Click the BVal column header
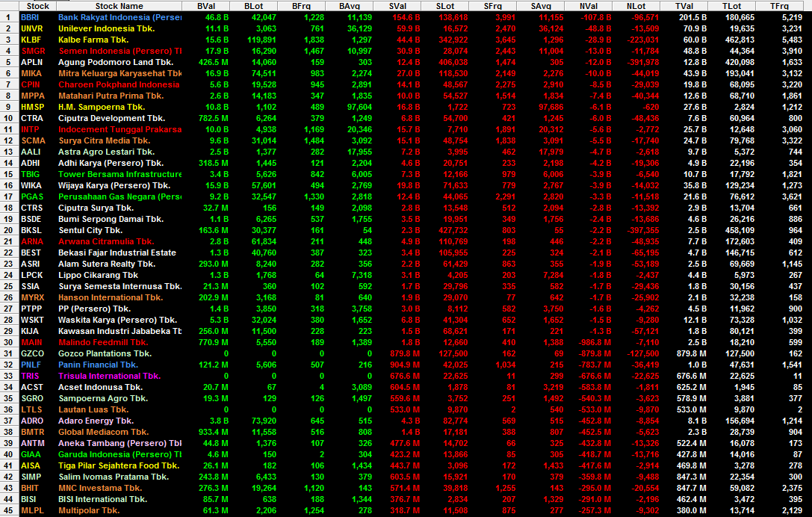Viewport: 812px width, 517px height. coord(206,6)
